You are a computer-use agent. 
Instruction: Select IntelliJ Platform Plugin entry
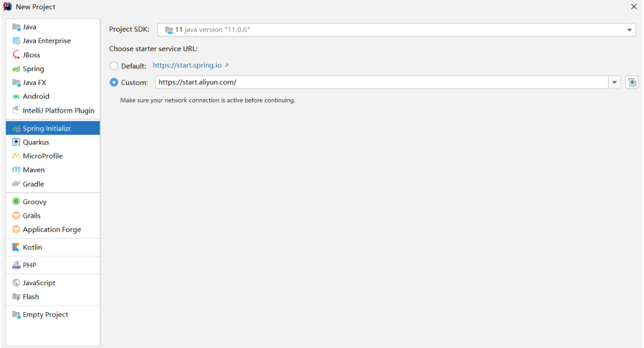point(53,110)
